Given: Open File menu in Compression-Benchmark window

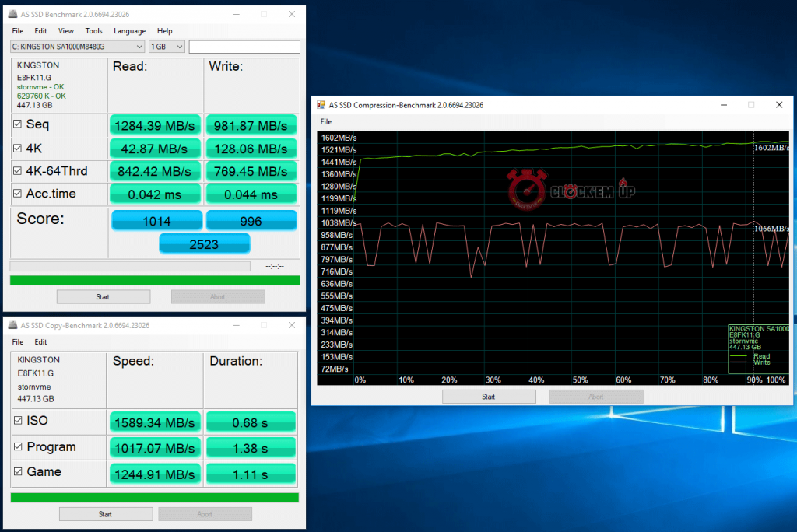Looking at the screenshot, I should pyautogui.click(x=325, y=121).
